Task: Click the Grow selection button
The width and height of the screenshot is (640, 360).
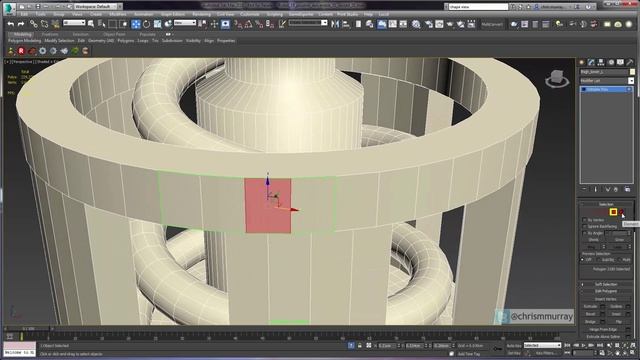Action: [619, 240]
